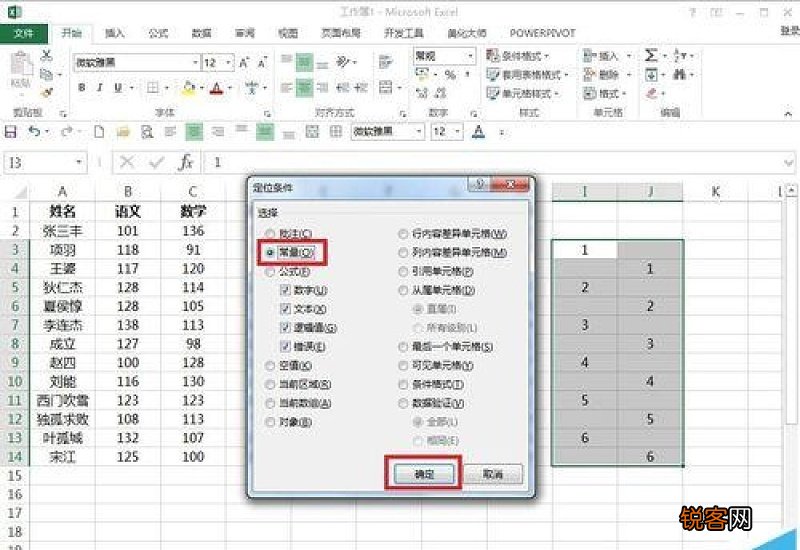Image resolution: width=800 pixels, height=550 pixels.
Task: Select the 空值 (Blanks) radio option
Action: 288,365
